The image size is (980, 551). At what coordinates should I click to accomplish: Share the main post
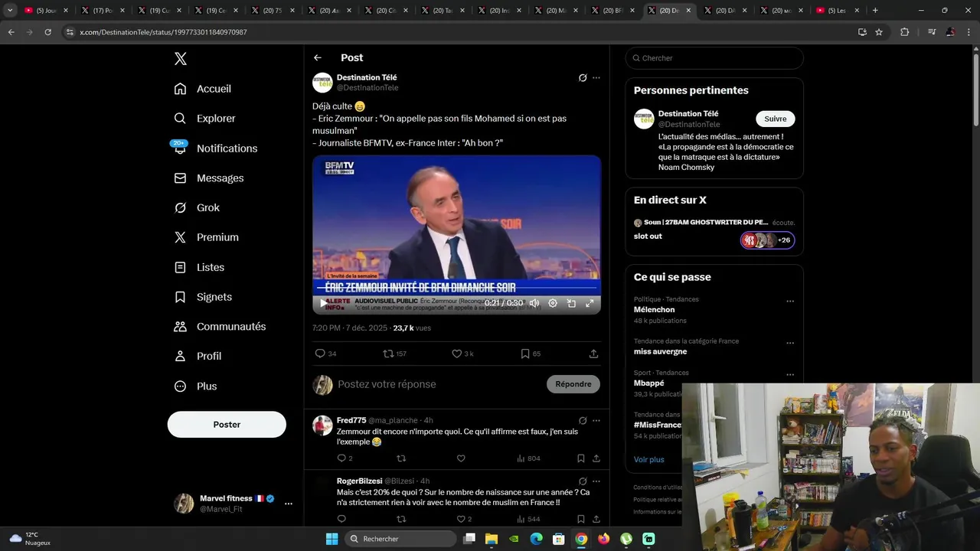click(593, 354)
